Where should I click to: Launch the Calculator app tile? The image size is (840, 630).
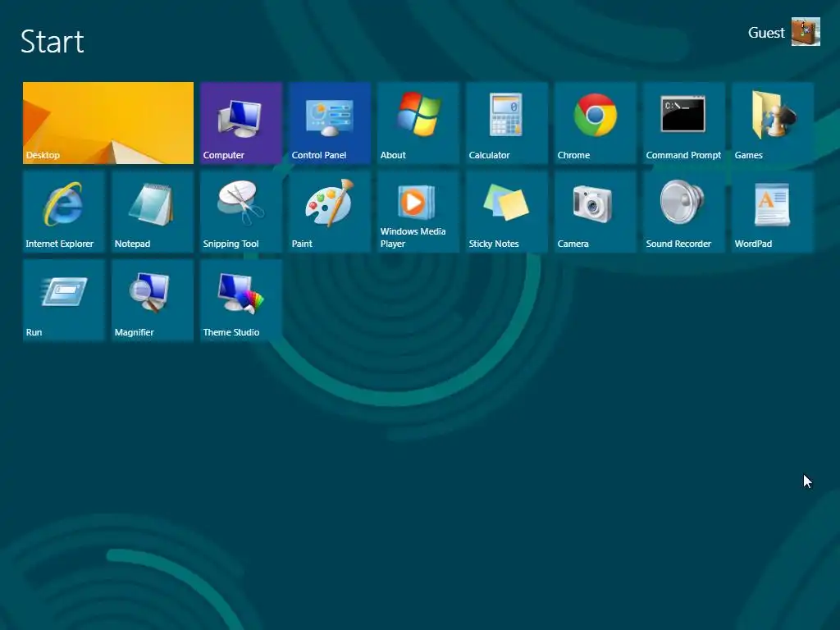coord(507,123)
